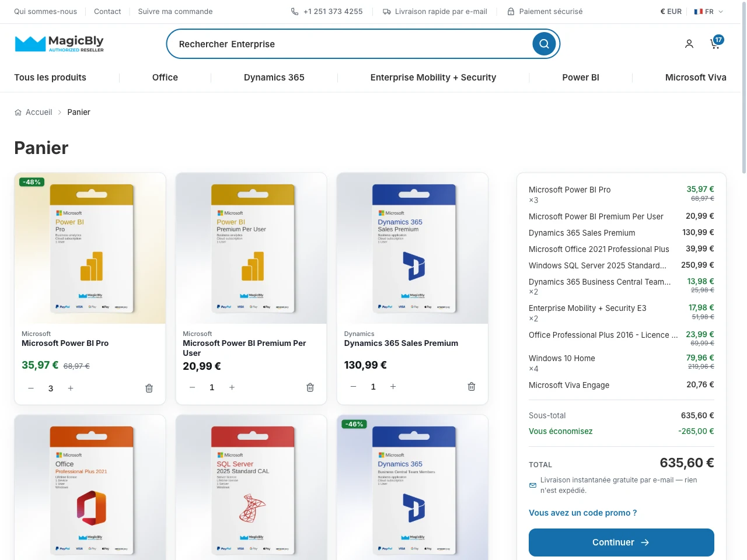Open Suivre ma commande link
This screenshot has height=560, width=747.
[x=175, y=12]
